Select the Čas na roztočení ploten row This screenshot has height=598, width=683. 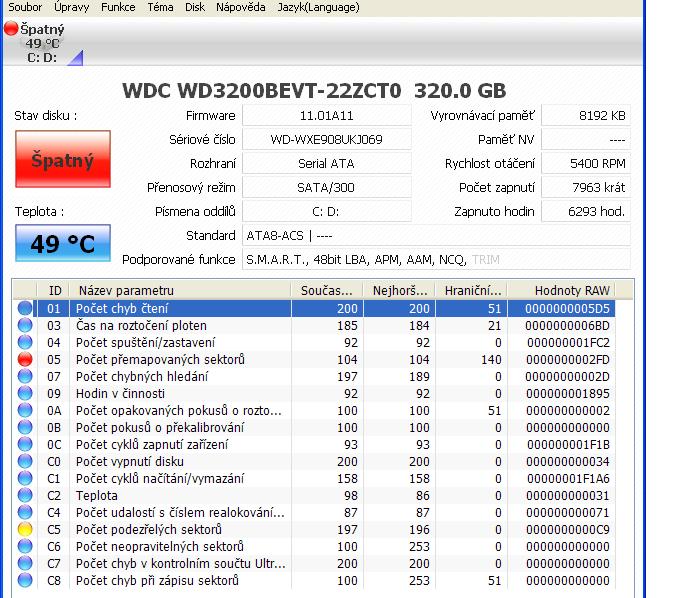(x=314, y=325)
